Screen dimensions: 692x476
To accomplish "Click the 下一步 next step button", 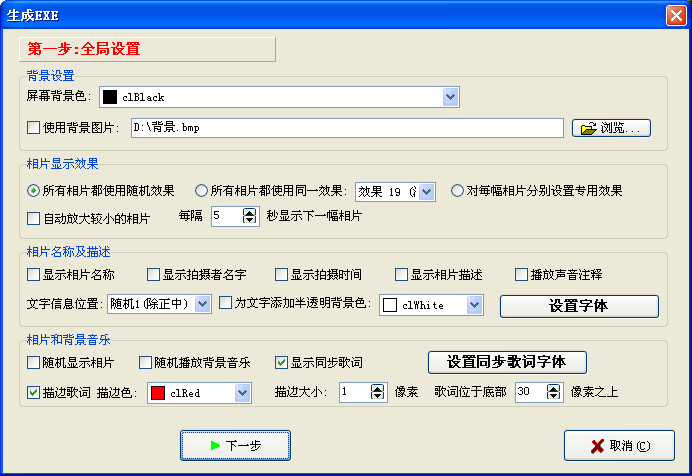I will pyautogui.click(x=235, y=445).
